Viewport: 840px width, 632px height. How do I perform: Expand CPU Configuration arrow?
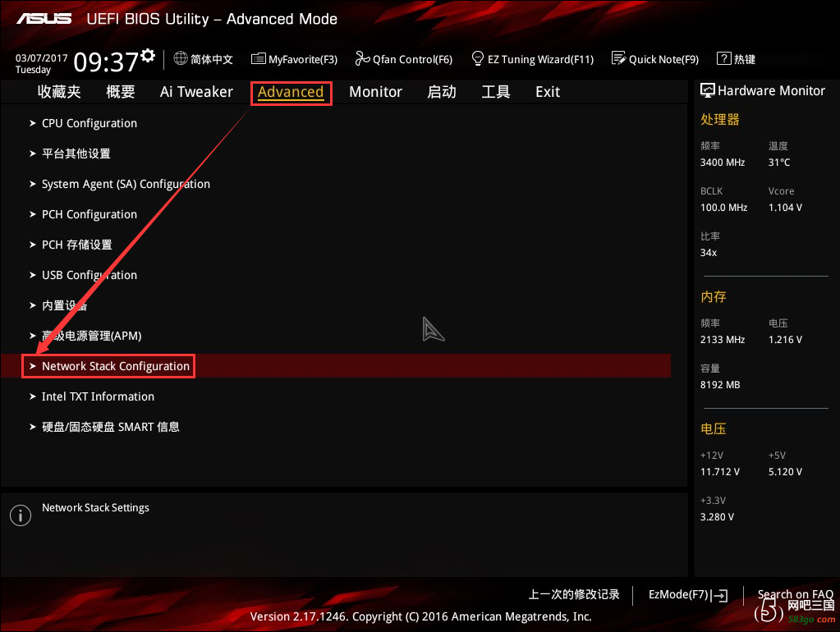pyautogui.click(x=33, y=123)
